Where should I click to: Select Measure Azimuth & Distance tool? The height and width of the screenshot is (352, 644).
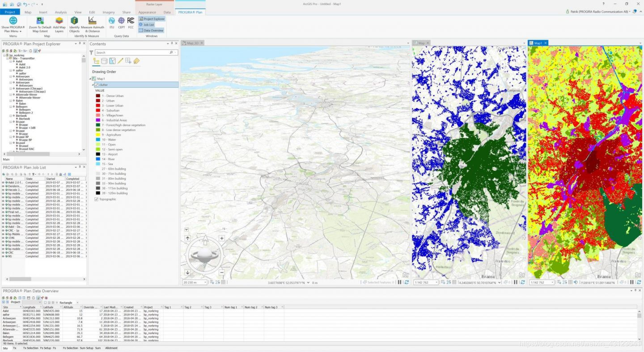92,25
